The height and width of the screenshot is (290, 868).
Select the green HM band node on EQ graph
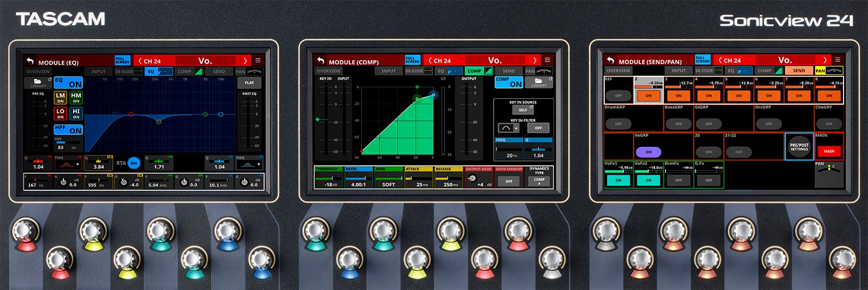click(205, 115)
